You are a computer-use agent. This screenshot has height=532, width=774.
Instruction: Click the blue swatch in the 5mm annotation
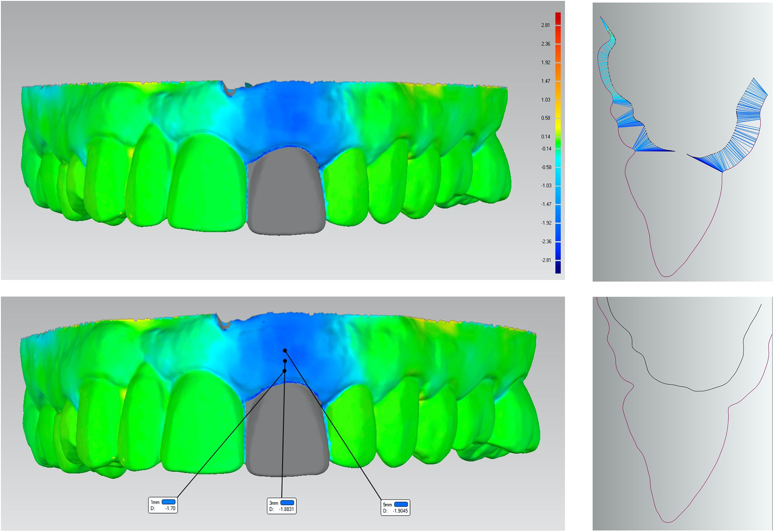pyautogui.click(x=401, y=504)
